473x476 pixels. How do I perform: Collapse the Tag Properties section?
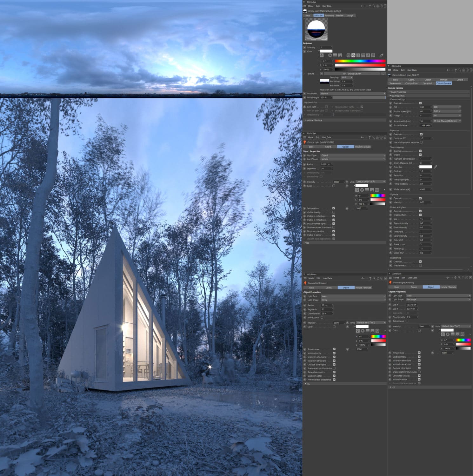391,96
